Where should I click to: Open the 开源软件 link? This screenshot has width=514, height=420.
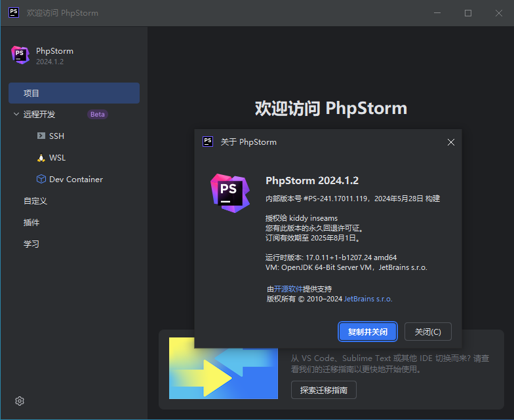click(288, 288)
